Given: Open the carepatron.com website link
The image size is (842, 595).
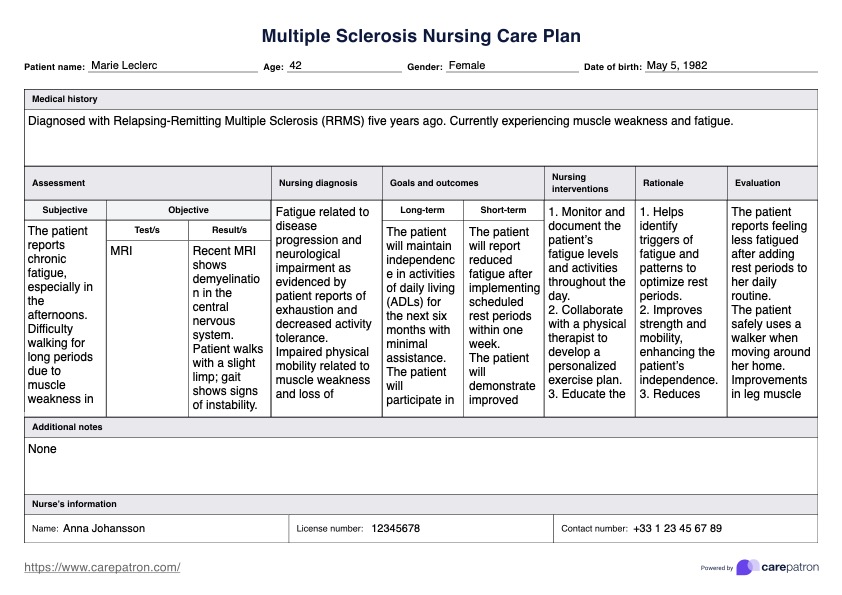Looking at the screenshot, I should pyautogui.click(x=102, y=567).
